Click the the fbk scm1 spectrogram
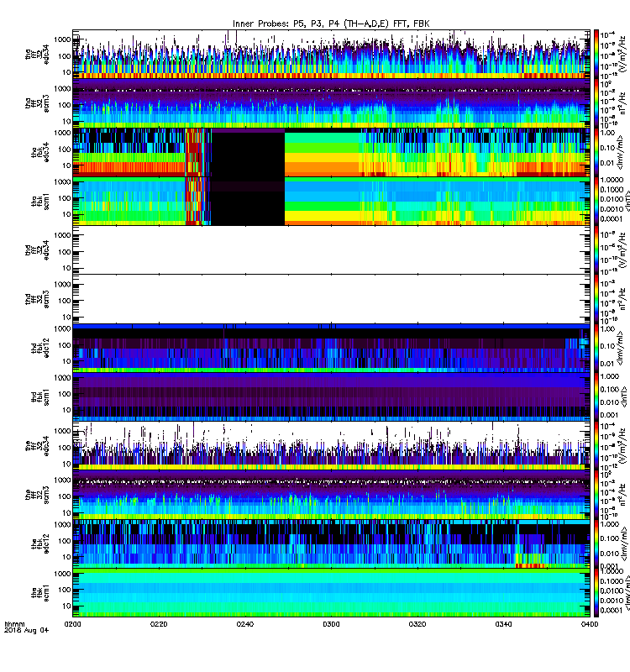Image resolution: width=630 pixels, height=672 pixels. point(331,593)
